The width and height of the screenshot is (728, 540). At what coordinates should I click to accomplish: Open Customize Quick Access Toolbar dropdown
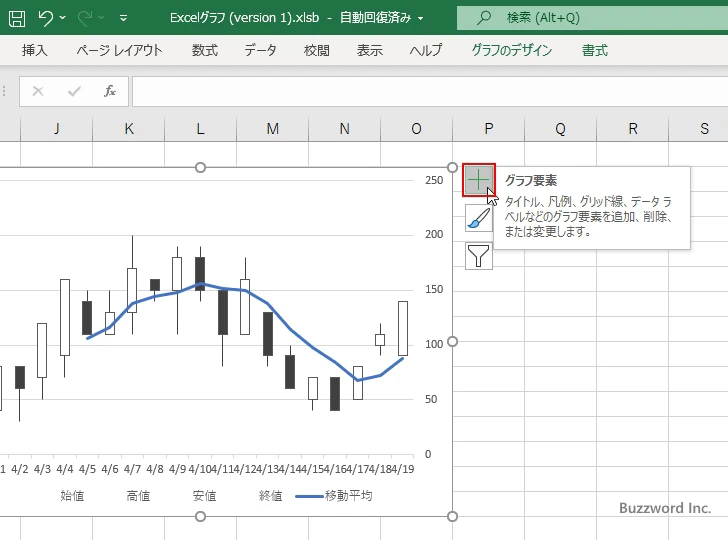tap(124, 18)
